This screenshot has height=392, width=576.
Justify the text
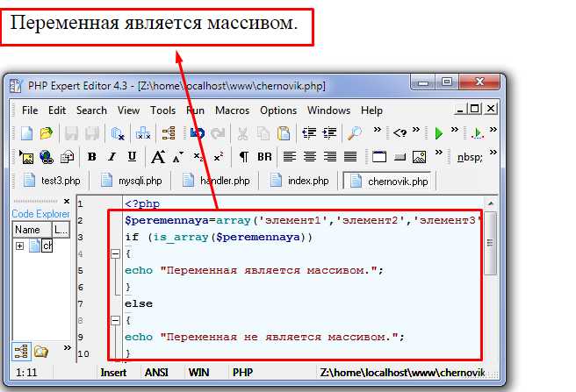[x=350, y=157]
